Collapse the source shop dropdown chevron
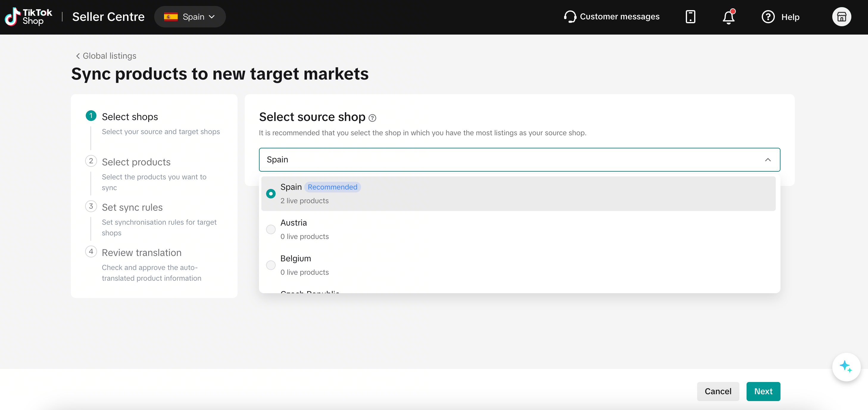Viewport: 868px width, 410px height. tap(768, 159)
